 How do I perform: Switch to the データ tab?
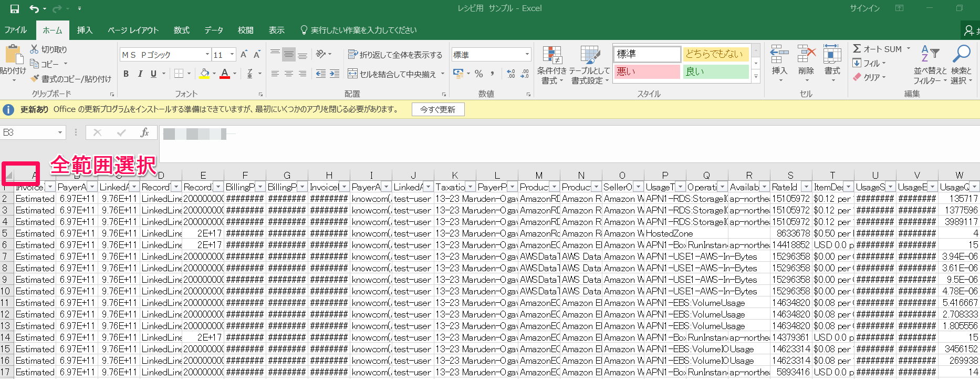[x=214, y=30]
